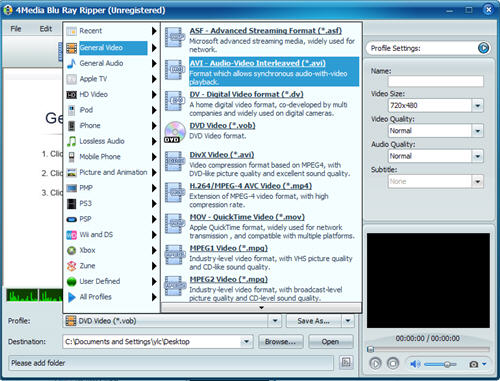500x381 pixels.
Task: Click the General Audio music note icon
Action: pyautogui.click(x=71, y=63)
